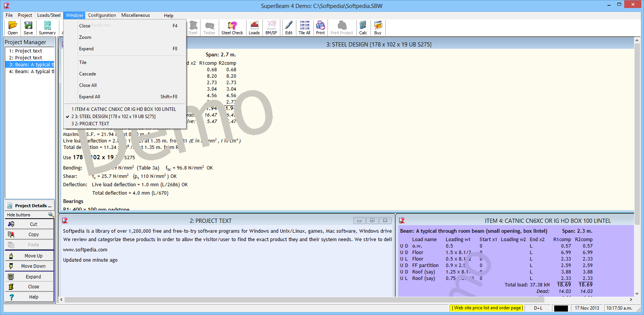
Task: Click the Cut button in Project Manager
Action: (30, 224)
